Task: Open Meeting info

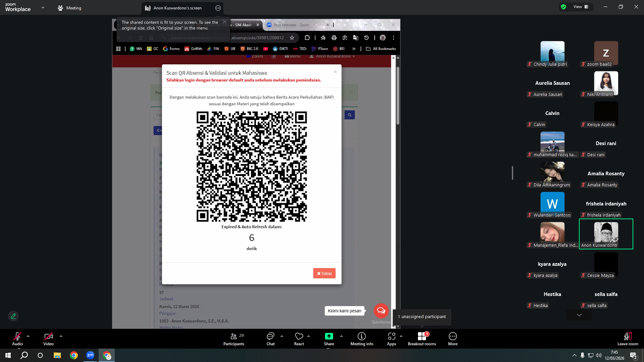Action: click(362, 339)
